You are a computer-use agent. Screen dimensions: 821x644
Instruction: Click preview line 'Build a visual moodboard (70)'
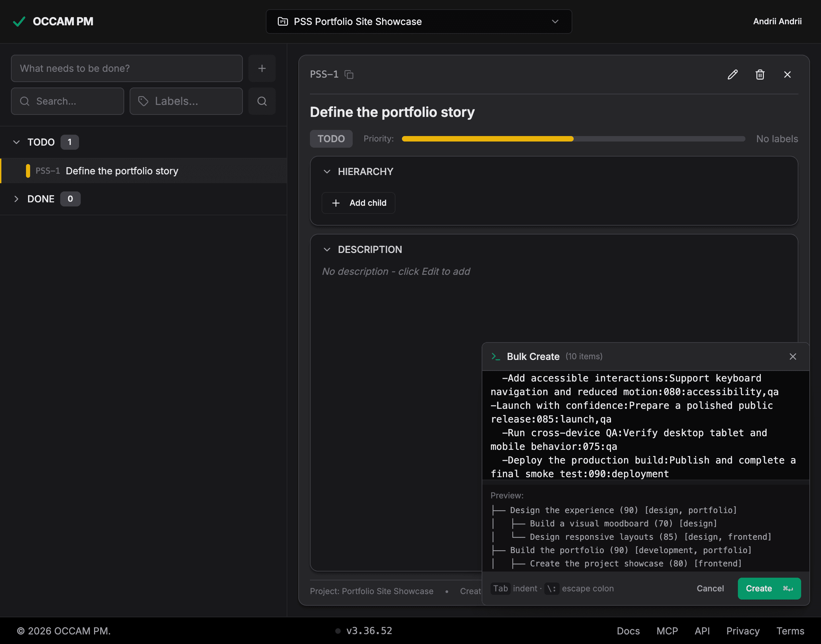coord(623,523)
